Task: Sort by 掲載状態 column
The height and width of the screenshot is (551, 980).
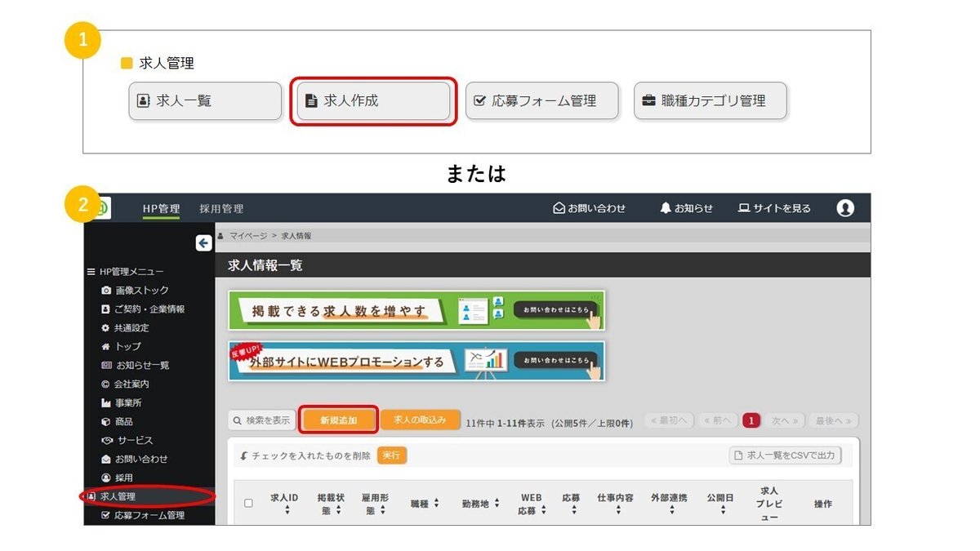Action: tap(330, 504)
